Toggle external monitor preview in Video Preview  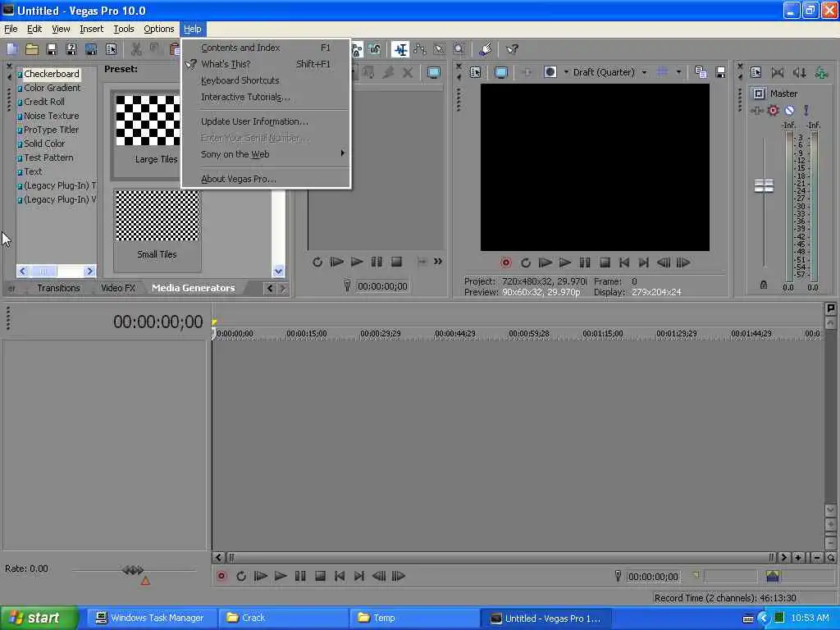click(x=501, y=72)
